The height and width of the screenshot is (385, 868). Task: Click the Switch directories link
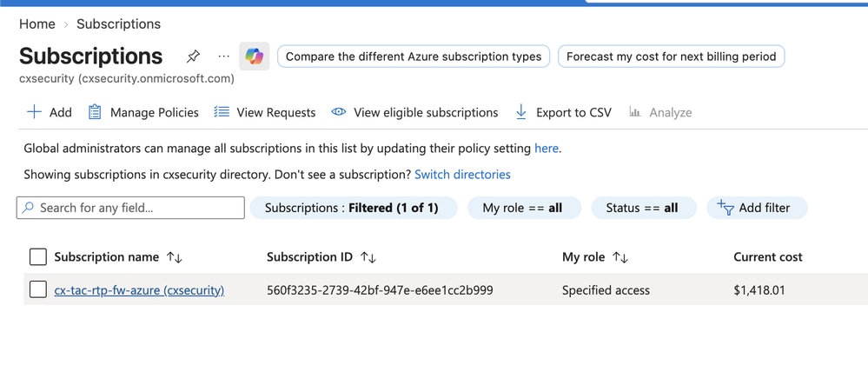pos(462,175)
